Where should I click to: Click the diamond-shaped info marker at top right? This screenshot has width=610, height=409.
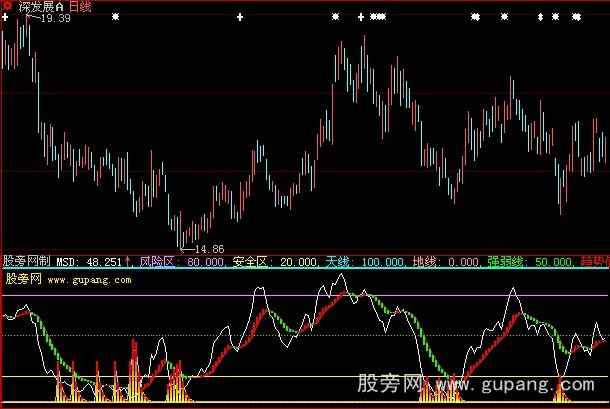pos(541,18)
